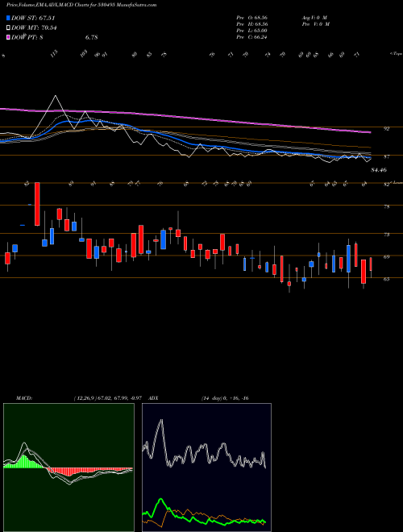Select the 'DOW MT: 70.54' label
The image size is (403, 532).
click(x=34, y=27)
